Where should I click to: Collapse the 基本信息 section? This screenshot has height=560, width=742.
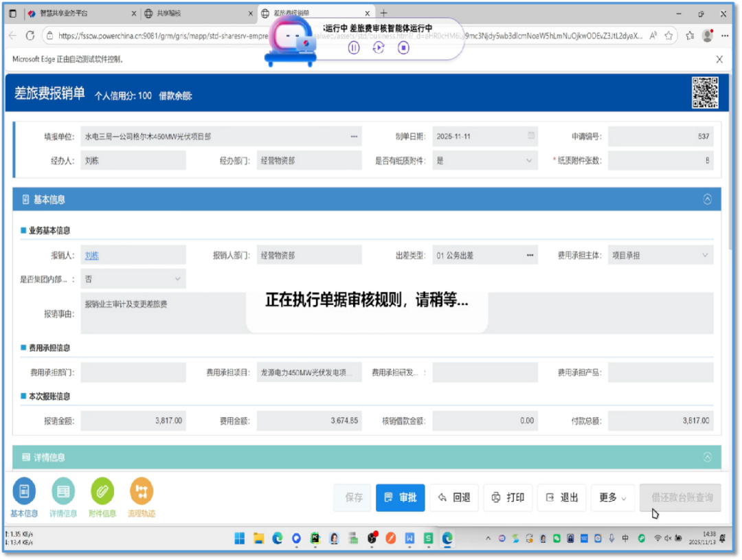[x=707, y=199]
